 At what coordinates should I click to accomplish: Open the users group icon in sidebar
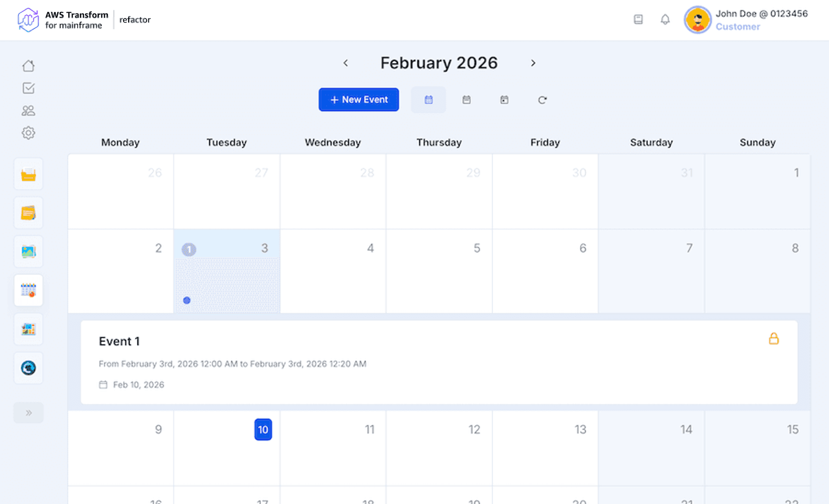click(x=29, y=110)
